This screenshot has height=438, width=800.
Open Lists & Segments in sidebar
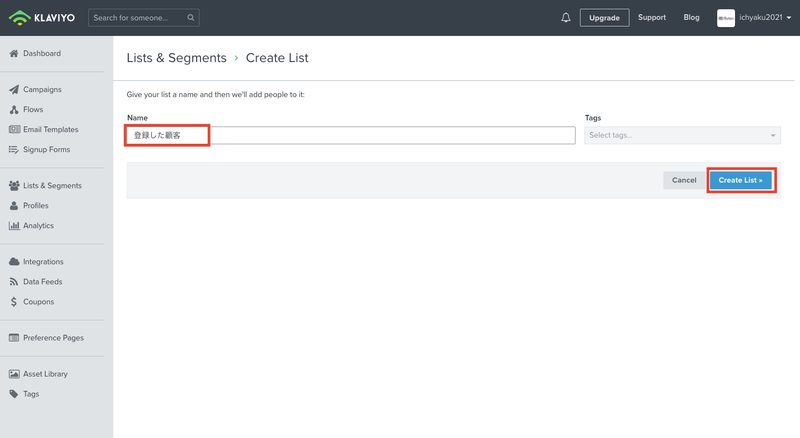52,185
